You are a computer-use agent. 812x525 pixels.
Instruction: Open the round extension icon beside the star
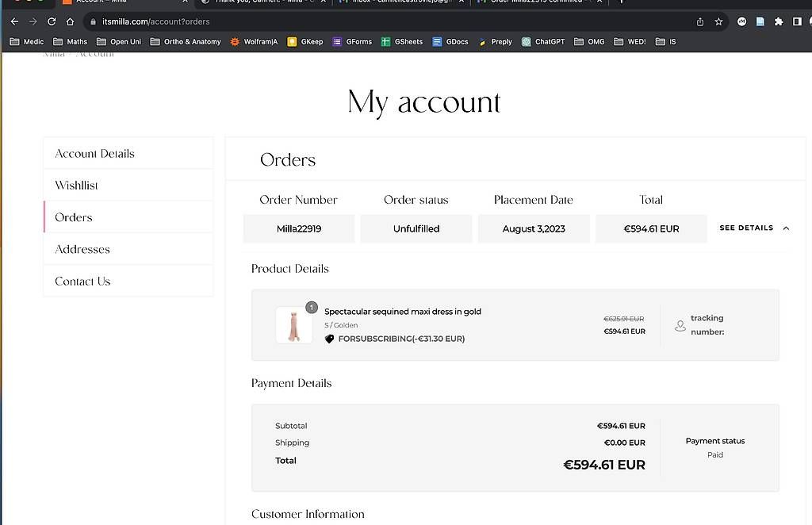pos(742,21)
